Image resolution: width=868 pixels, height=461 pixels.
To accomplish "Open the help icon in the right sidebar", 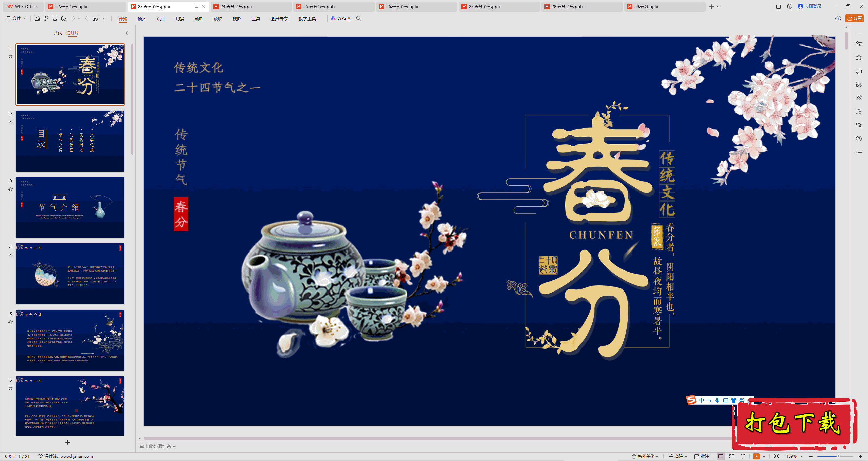I will pos(859,139).
